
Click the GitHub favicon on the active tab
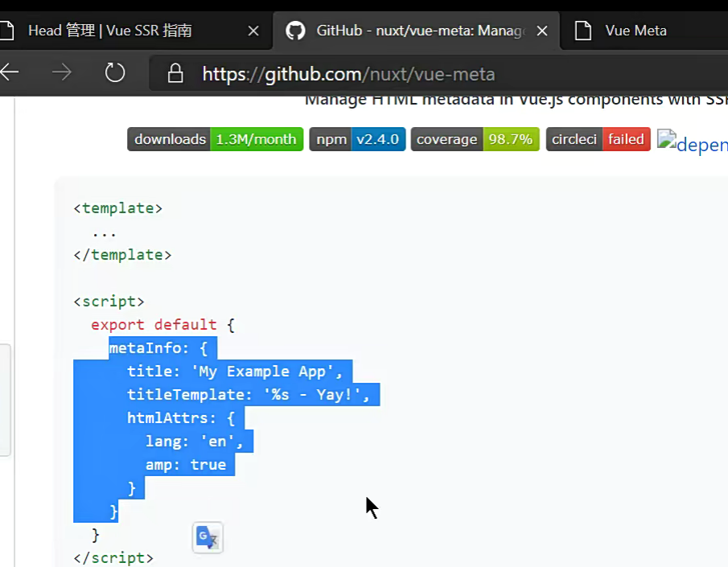[295, 31]
